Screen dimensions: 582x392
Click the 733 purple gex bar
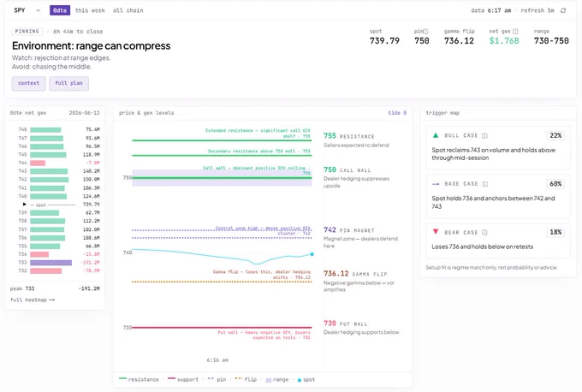[50, 263]
